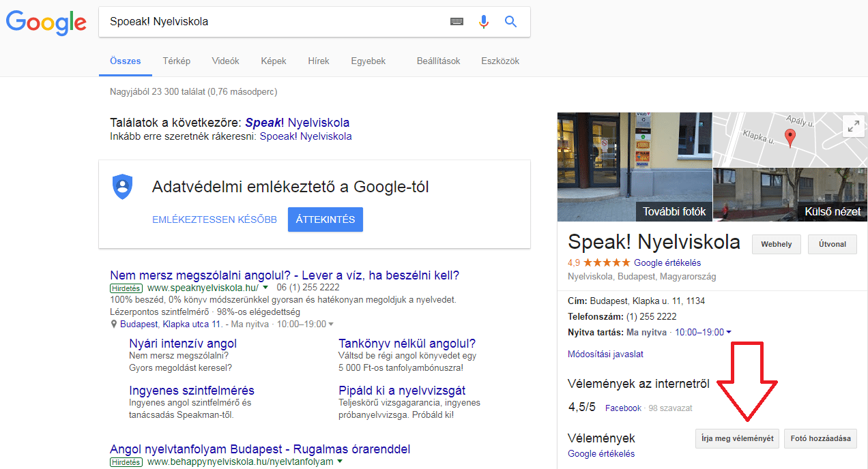Image resolution: width=868 pixels, height=469 pixels.
Task: Switch to the Videók tab
Action: [x=226, y=61]
